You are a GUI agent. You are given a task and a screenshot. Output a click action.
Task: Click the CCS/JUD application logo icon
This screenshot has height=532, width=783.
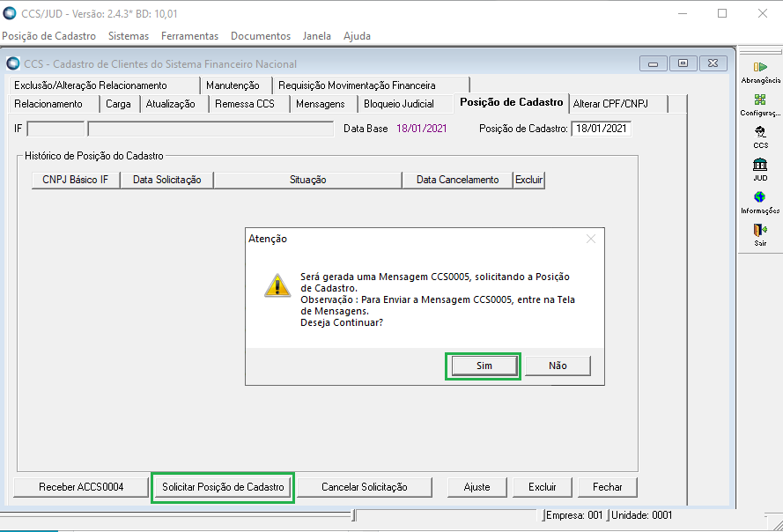10,13
